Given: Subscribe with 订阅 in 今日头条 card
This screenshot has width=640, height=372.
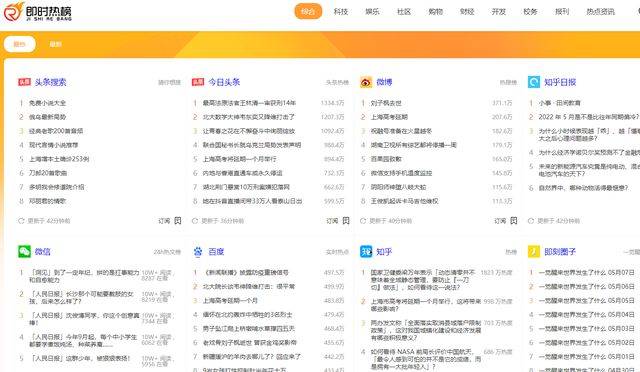Looking at the screenshot, I should click(x=332, y=221).
